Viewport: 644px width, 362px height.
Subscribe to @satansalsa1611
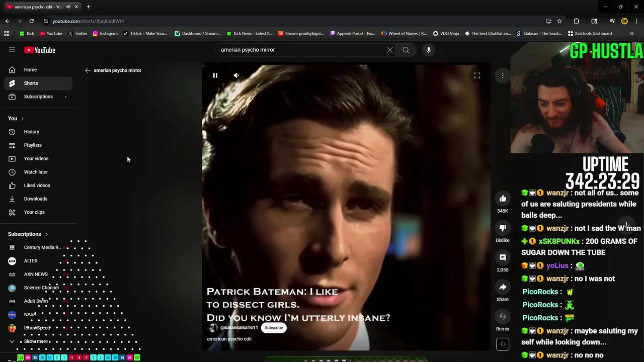point(274,328)
